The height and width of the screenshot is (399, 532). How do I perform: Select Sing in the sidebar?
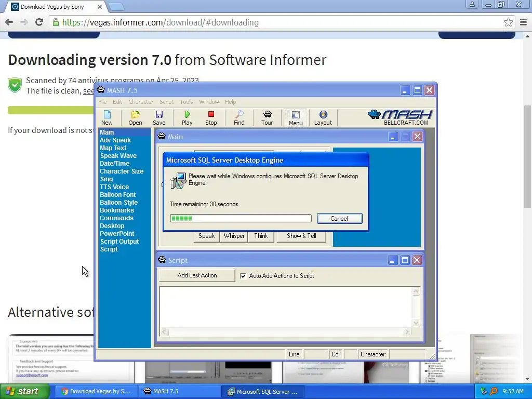click(106, 179)
